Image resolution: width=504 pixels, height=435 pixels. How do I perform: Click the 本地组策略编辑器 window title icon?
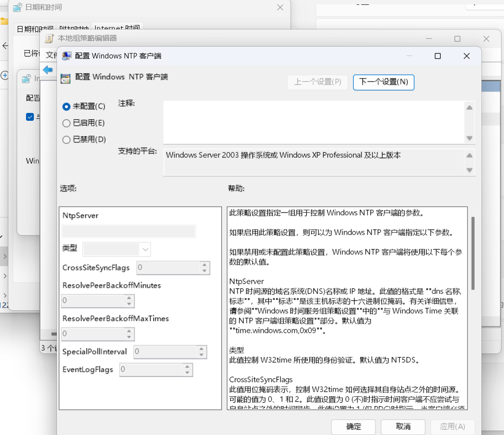click(49, 39)
